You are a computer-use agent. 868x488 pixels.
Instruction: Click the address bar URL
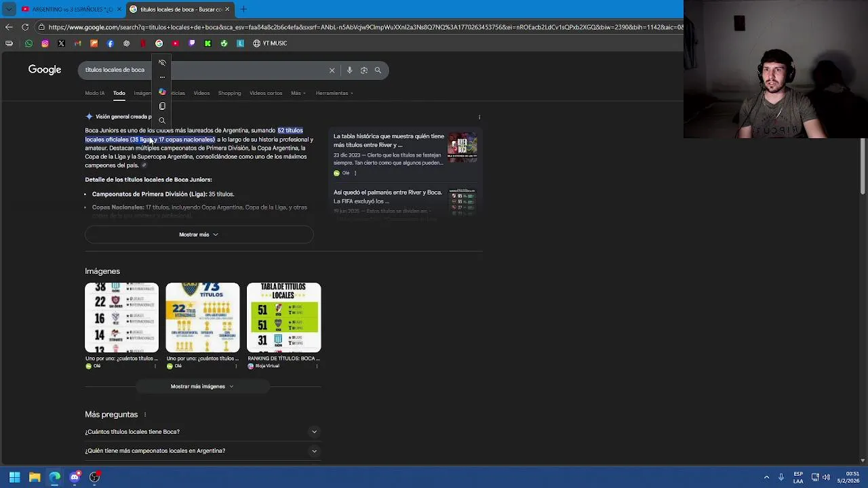pyautogui.click(x=365, y=27)
